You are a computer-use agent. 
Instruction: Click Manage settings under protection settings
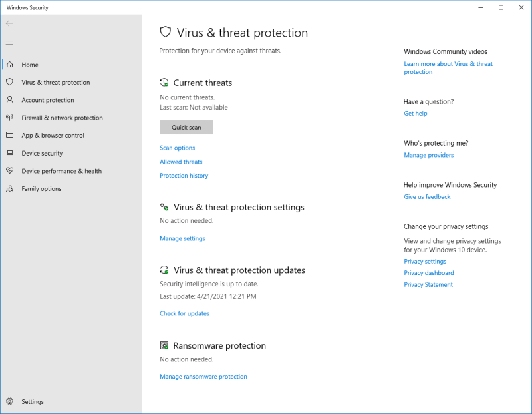coord(182,238)
